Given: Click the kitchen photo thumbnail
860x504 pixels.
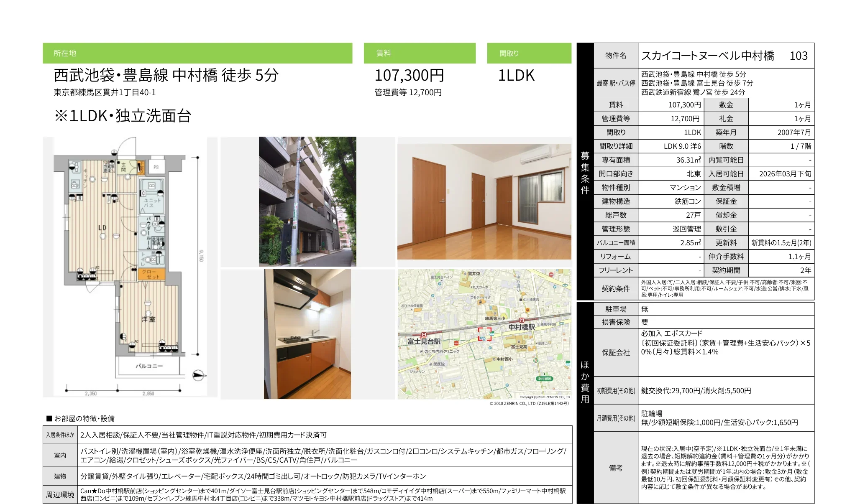Looking at the screenshot, I should click(307, 334).
